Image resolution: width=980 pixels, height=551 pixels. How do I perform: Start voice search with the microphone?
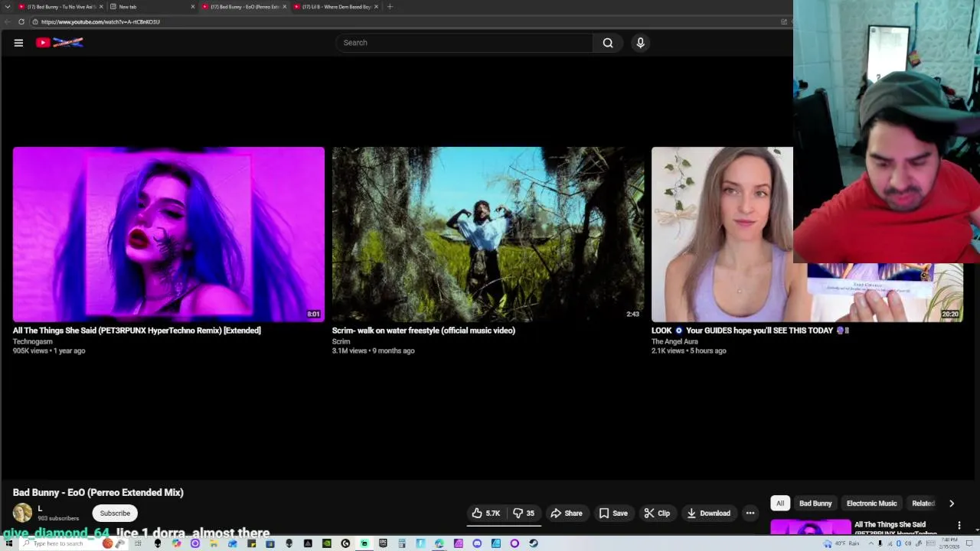[x=641, y=43]
